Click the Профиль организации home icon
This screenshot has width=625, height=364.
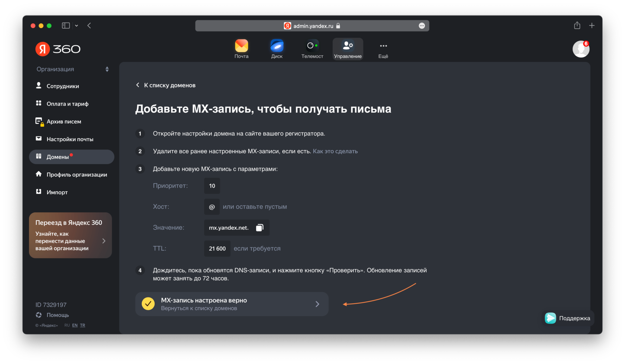39,174
